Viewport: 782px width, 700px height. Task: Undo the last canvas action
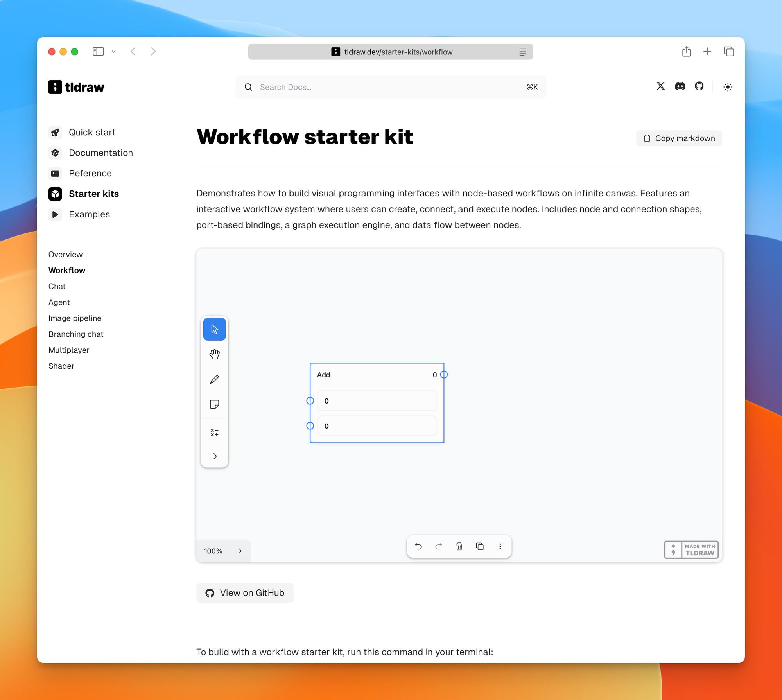click(418, 546)
